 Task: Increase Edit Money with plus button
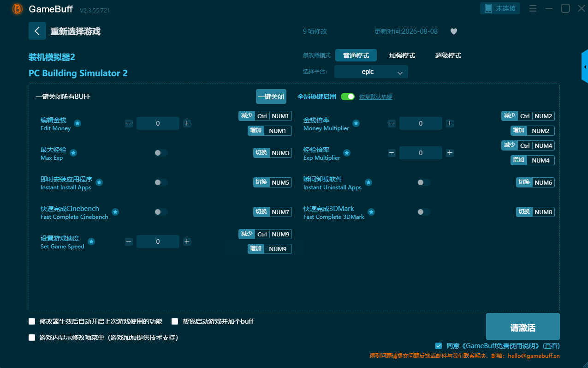187,123
